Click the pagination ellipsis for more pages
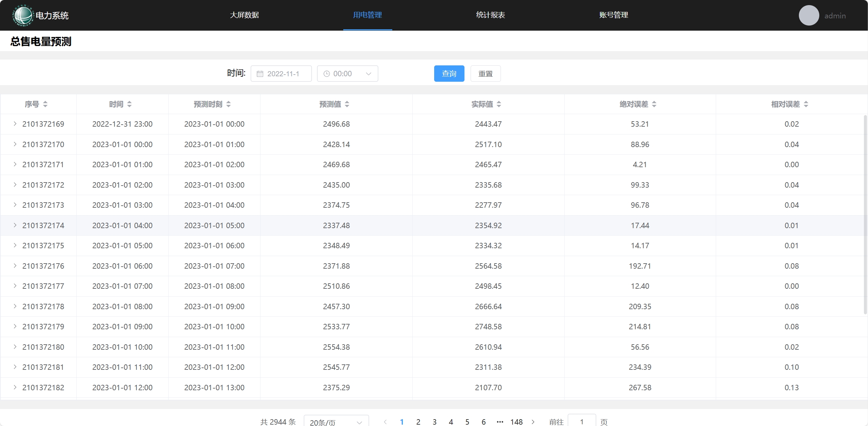Viewport: 868px width, 426px height. tap(500, 422)
